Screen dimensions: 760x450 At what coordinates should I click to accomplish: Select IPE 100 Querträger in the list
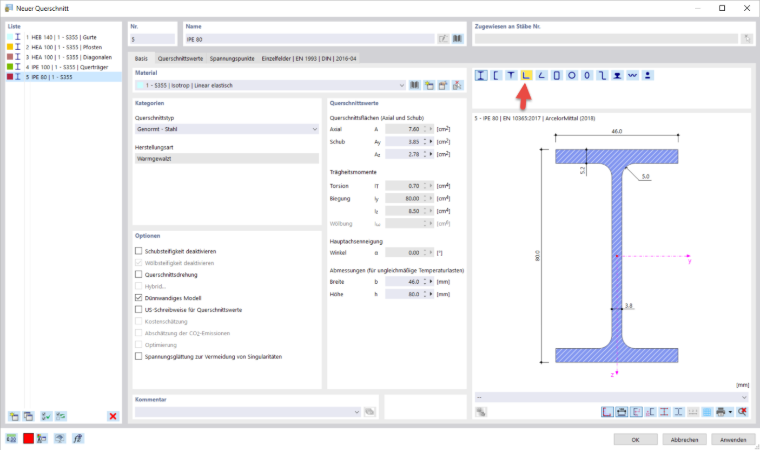tap(63, 67)
